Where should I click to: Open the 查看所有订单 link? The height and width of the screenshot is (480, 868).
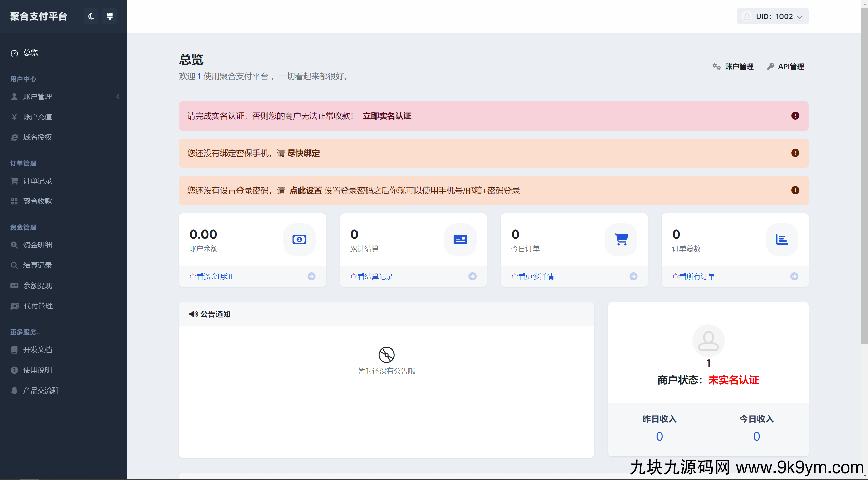693,277
